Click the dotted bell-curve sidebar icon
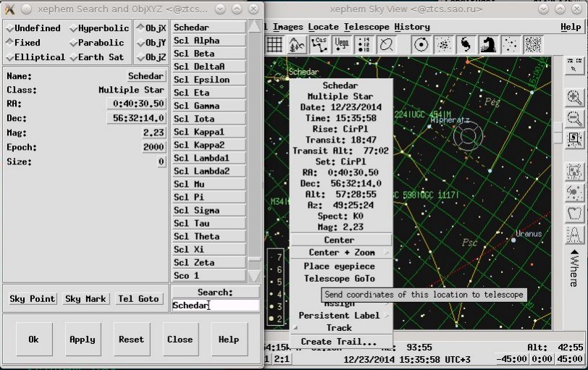 [574, 235]
